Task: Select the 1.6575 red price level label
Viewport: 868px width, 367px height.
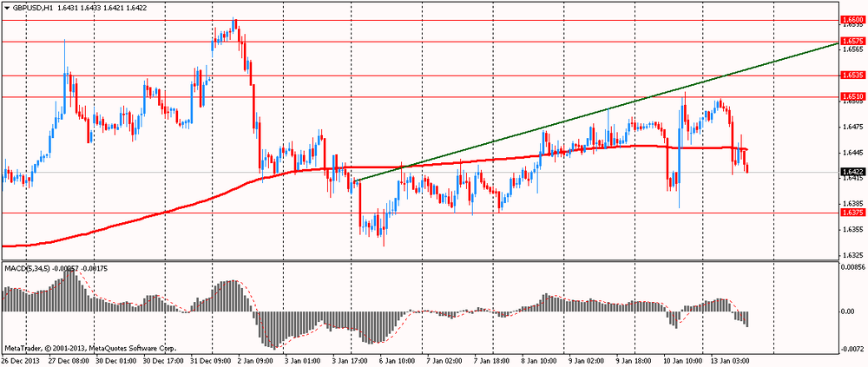Action: pos(852,41)
